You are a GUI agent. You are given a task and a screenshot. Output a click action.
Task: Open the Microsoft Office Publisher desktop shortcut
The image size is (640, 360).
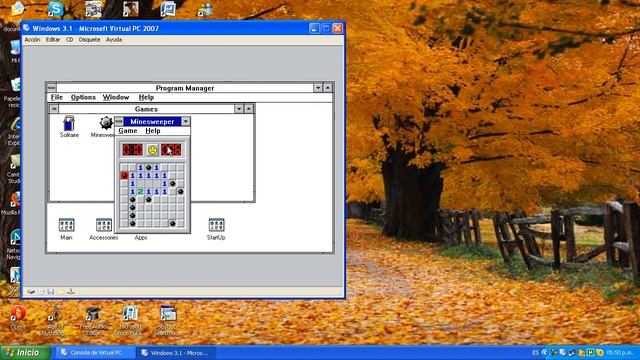[130, 320]
